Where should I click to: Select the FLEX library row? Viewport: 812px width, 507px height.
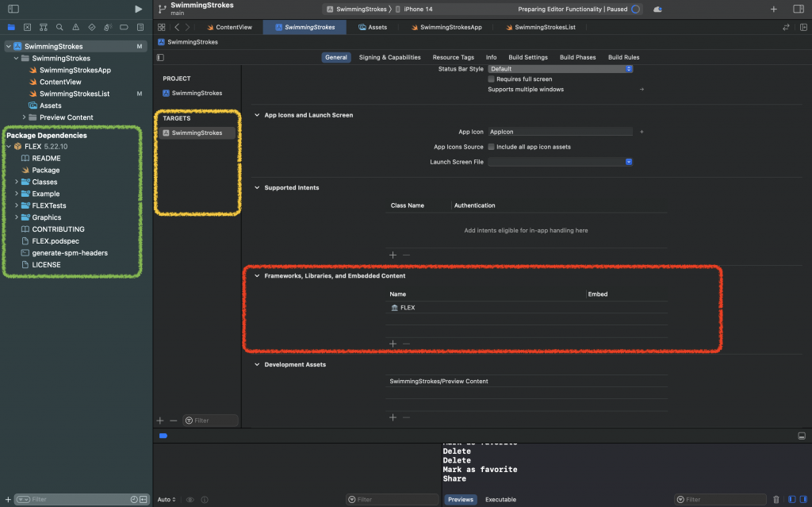(527, 308)
